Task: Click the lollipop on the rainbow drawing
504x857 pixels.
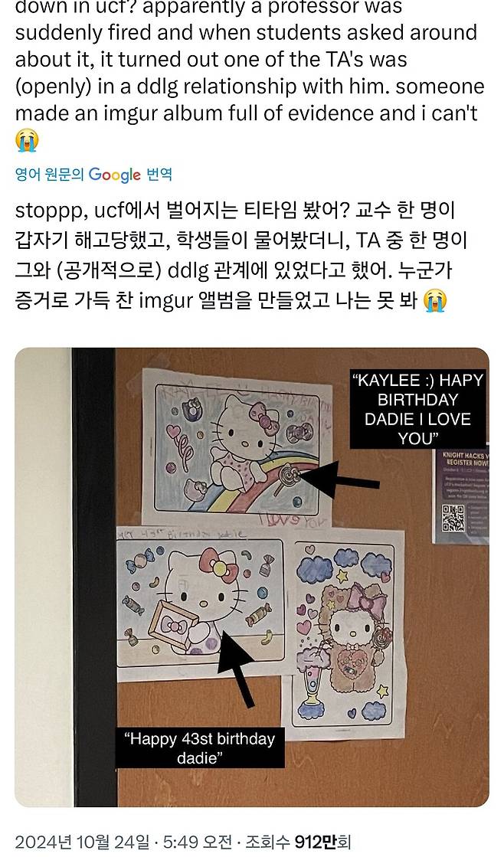Action: pyautogui.click(x=288, y=477)
